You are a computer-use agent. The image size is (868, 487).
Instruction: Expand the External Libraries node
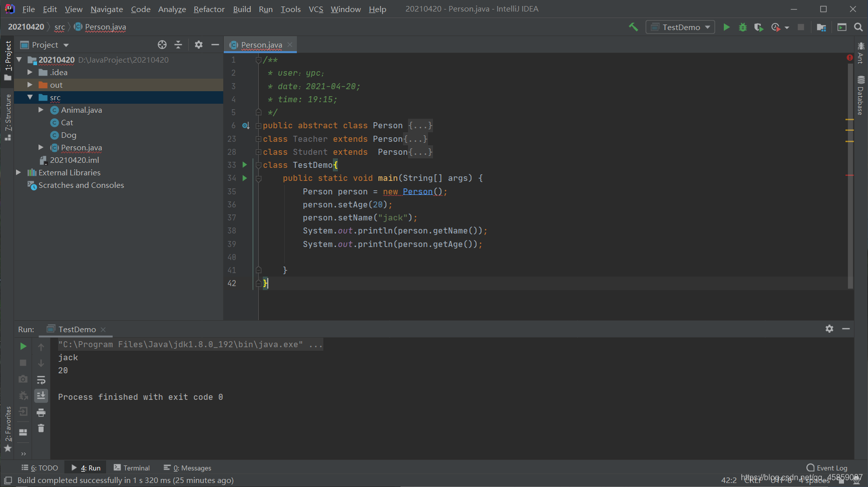coord(19,172)
